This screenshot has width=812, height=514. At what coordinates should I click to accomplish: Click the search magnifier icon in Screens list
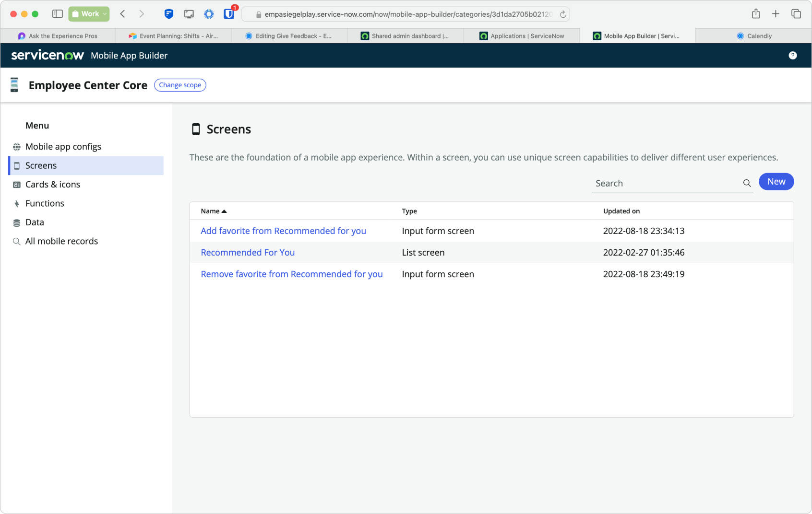[x=747, y=183]
